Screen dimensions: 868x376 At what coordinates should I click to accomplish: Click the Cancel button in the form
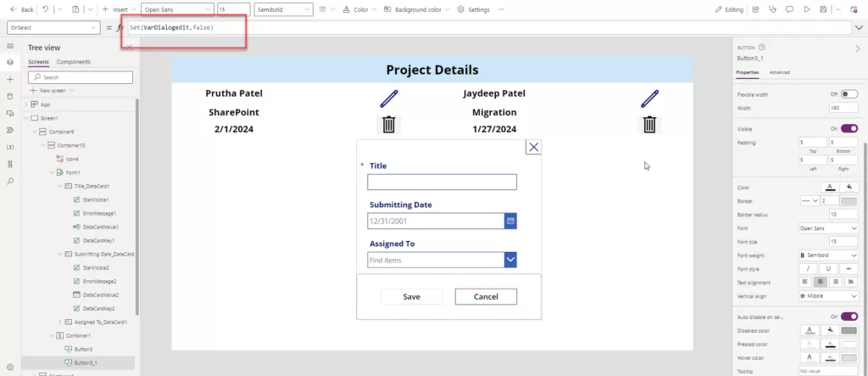tap(486, 296)
